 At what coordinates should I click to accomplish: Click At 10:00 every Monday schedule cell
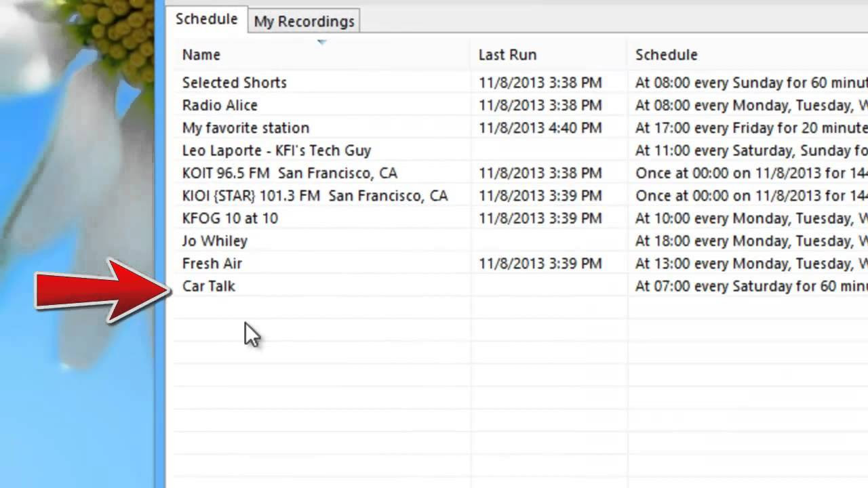point(751,218)
